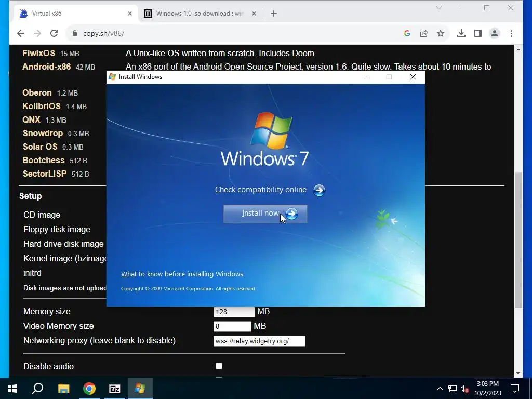Open What to know before installing Windows
The width and height of the screenshot is (532, 399).
click(182, 274)
